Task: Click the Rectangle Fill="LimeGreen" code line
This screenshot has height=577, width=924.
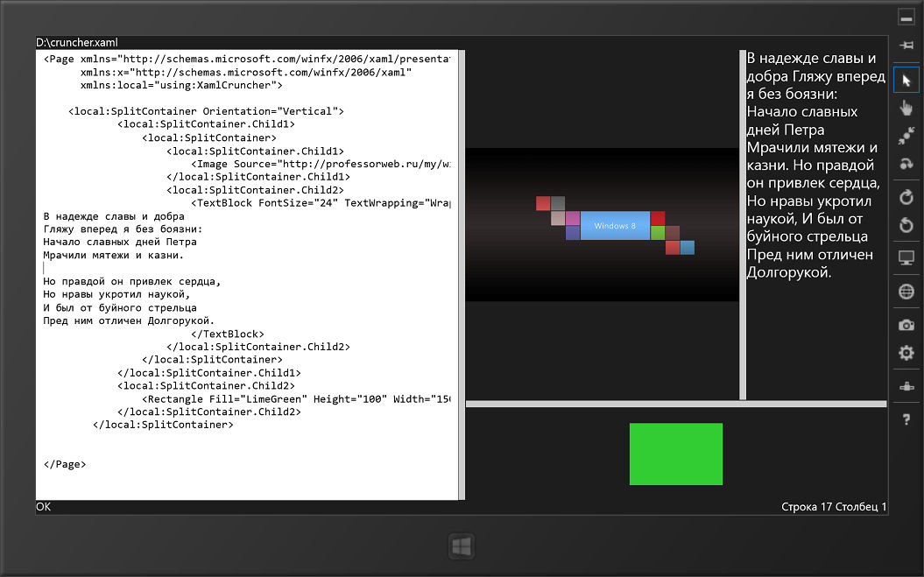Action: click(296, 399)
